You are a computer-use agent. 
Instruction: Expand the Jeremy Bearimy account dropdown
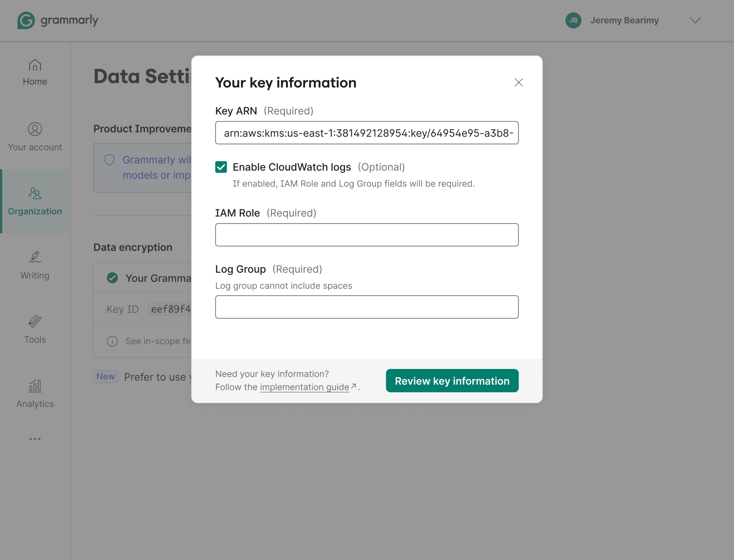click(x=695, y=20)
